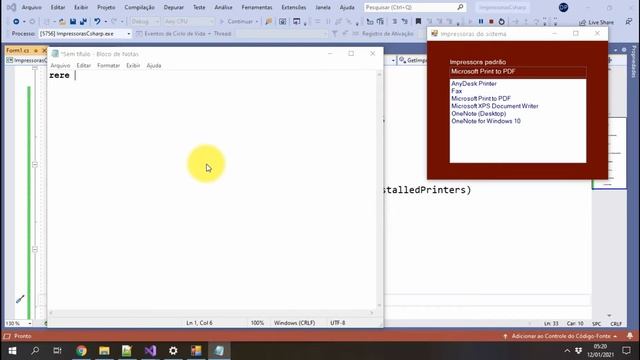Open Visual Studio Extensões menu
Screen dimensions: 640x360
point(294,7)
